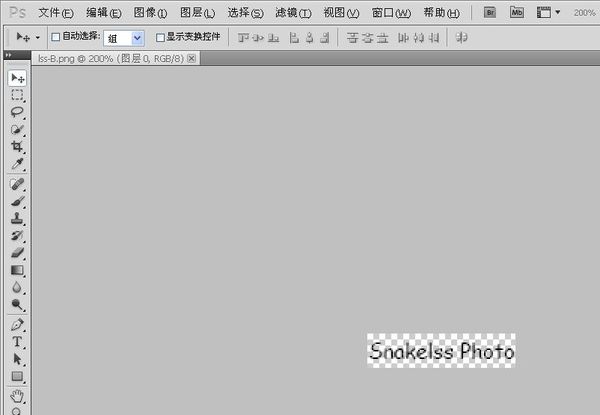Enable the 自动选择 checkbox
Screen dimensions: 600x415
click(56, 37)
